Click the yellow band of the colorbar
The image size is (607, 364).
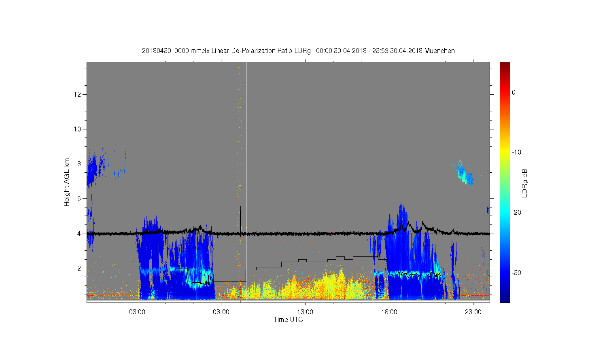505,152
